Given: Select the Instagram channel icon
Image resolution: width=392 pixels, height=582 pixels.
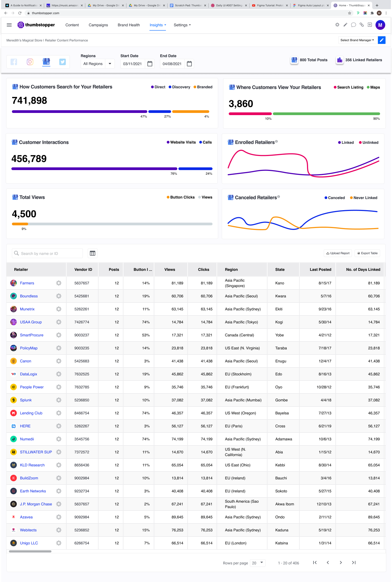Looking at the screenshot, I should click(30, 62).
